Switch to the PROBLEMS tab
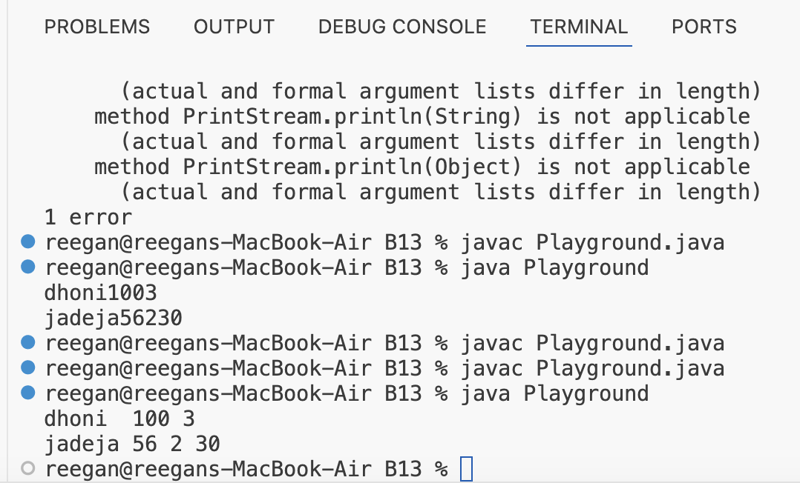The height and width of the screenshot is (483, 800). (97, 27)
